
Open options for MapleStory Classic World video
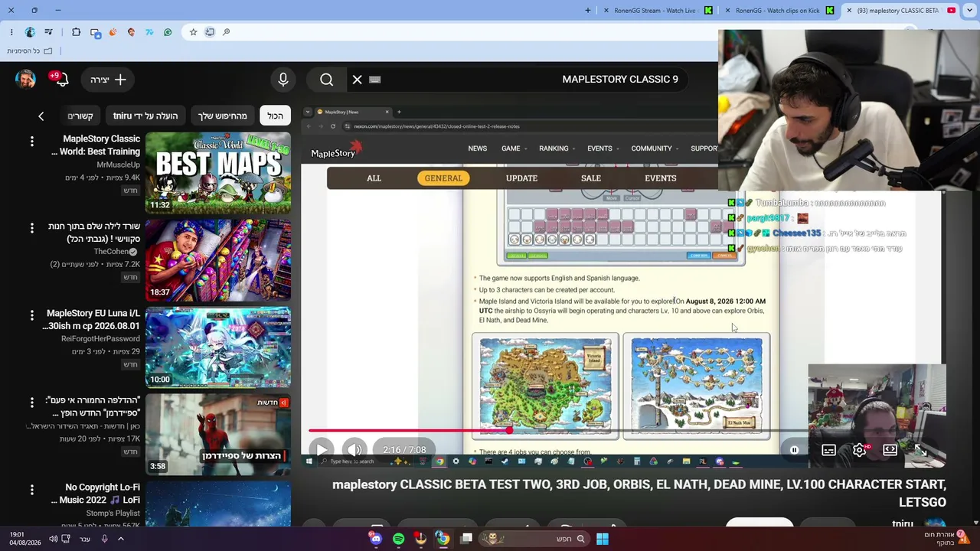pyautogui.click(x=32, y=142)
